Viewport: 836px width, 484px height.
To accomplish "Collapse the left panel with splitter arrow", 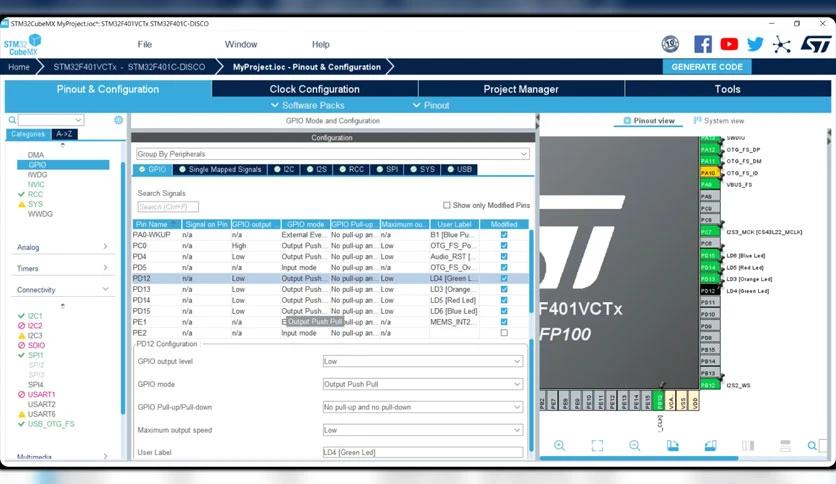I will pyautogui.click(x=537, y=118).
